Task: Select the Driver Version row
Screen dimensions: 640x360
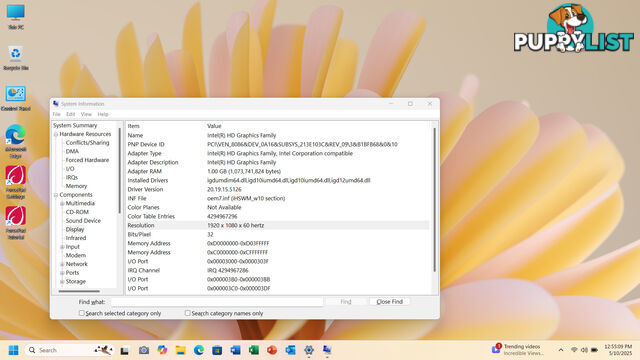Action: click(x=278, y=189)
